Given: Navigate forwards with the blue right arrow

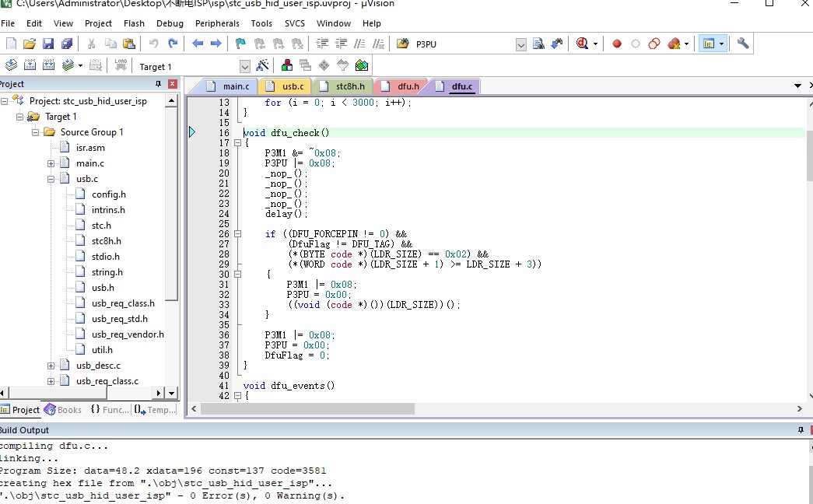Looking at the screenshot, I should click(216, 44).
